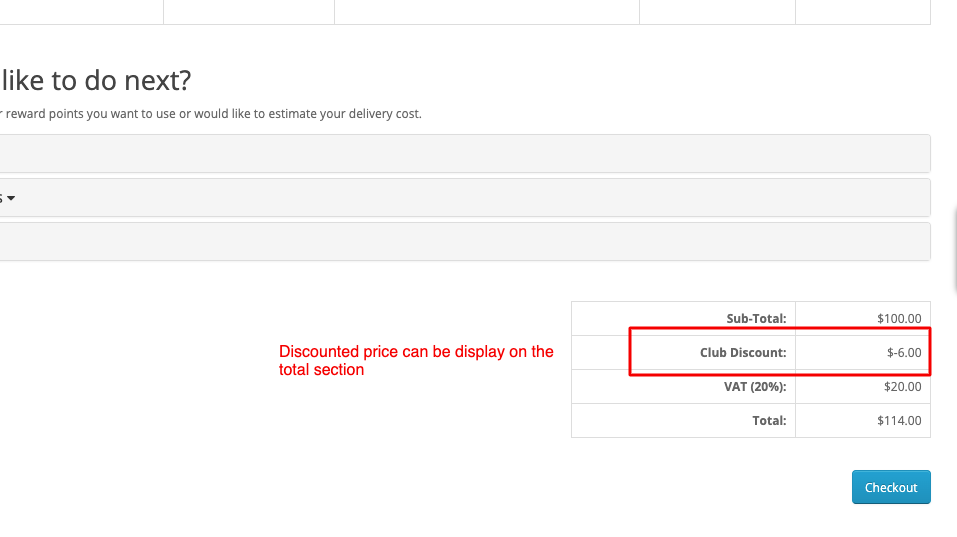
Task: Click the blue Checkout button
Action: [x=891, y=487]
